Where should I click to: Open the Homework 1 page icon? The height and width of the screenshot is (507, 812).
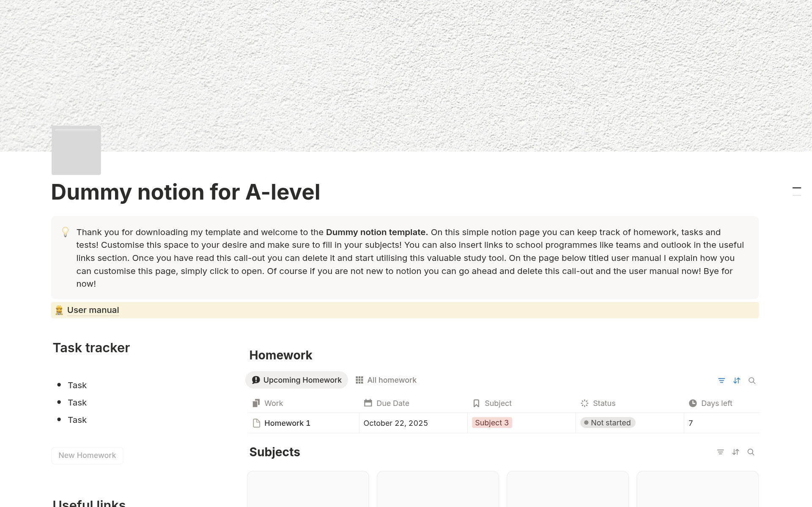(x=256, y=423)
